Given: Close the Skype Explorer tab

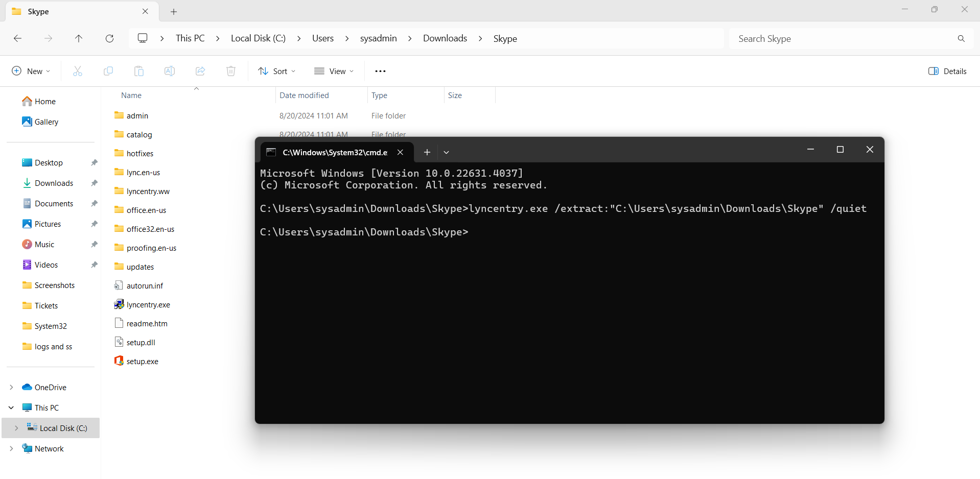Looking at the screenshot, I should click(x=145, y=11).
